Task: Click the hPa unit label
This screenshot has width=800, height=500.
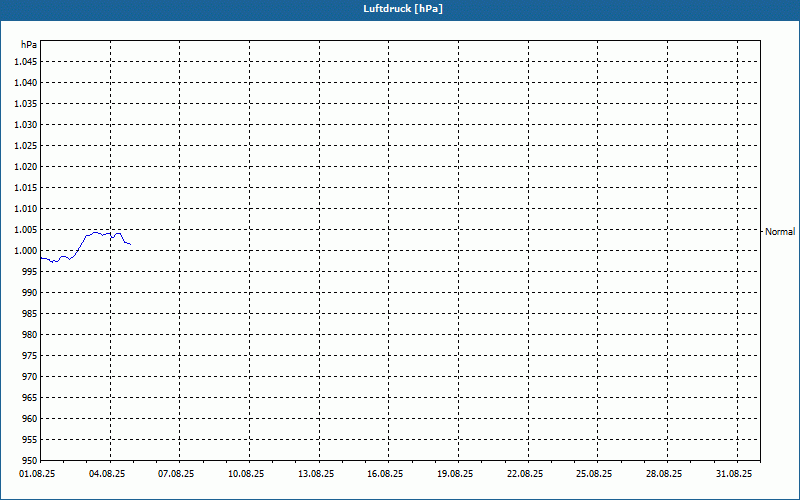Action: pos(29,45)
